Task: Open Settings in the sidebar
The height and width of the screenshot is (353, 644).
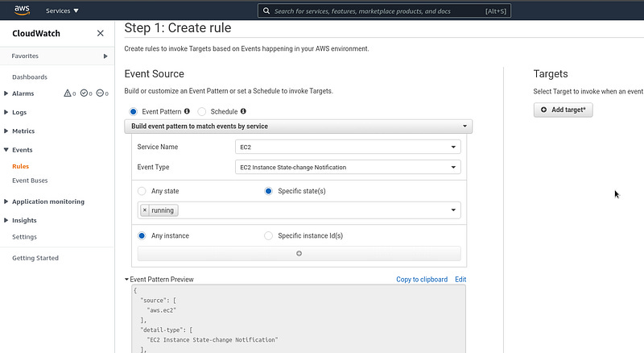Action: (x=25, y=237)
